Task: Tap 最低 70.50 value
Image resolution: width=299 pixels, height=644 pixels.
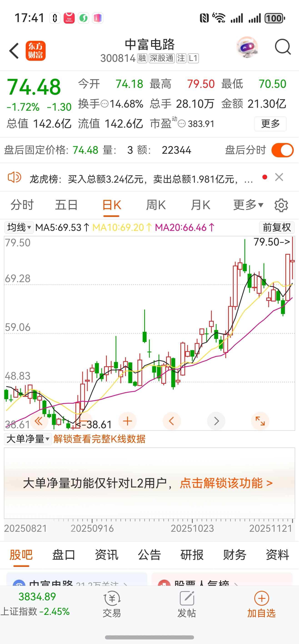Action: pyautogui.click(x=272, y=84)
